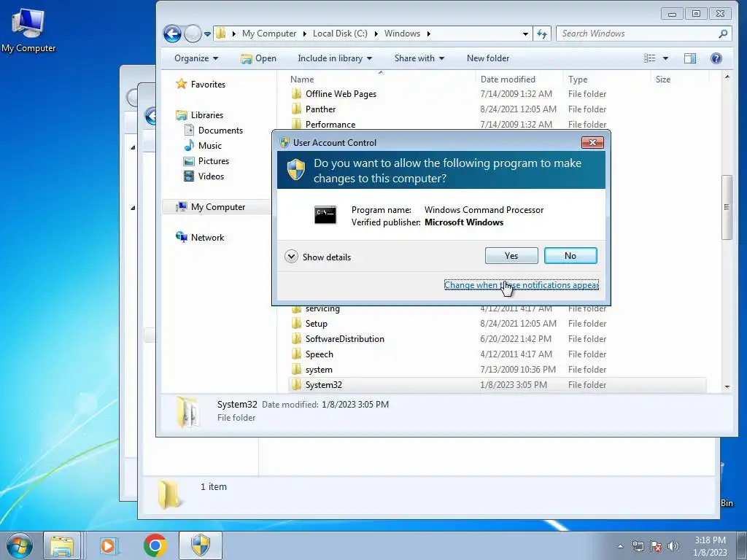The width and height of the screenshot is (747, 560).
Task: Launch Windows Media Player from taskbar
Action: click(x=108, y=545)
